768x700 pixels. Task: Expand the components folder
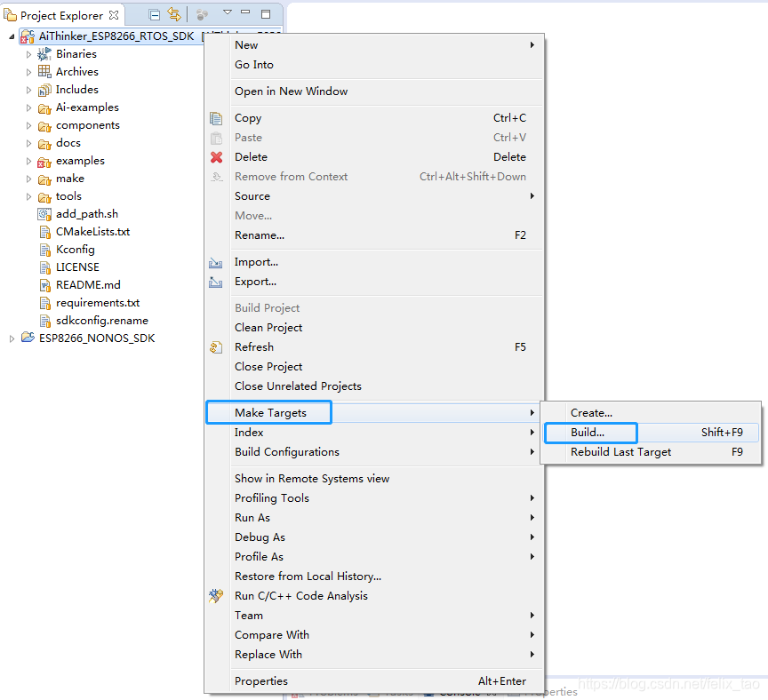pos(28,126)
